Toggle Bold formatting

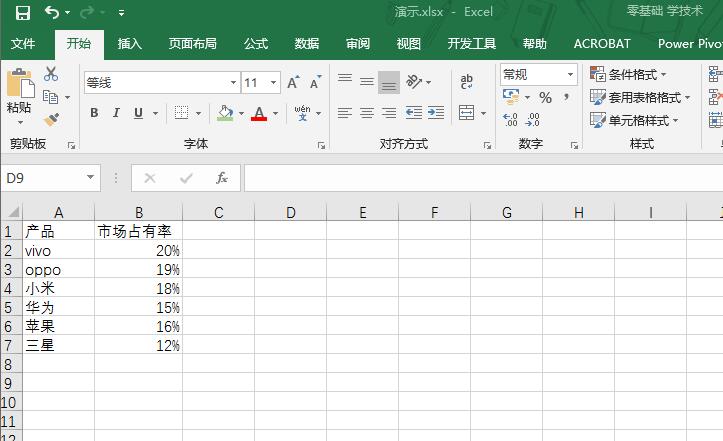[x=94, y=113]
